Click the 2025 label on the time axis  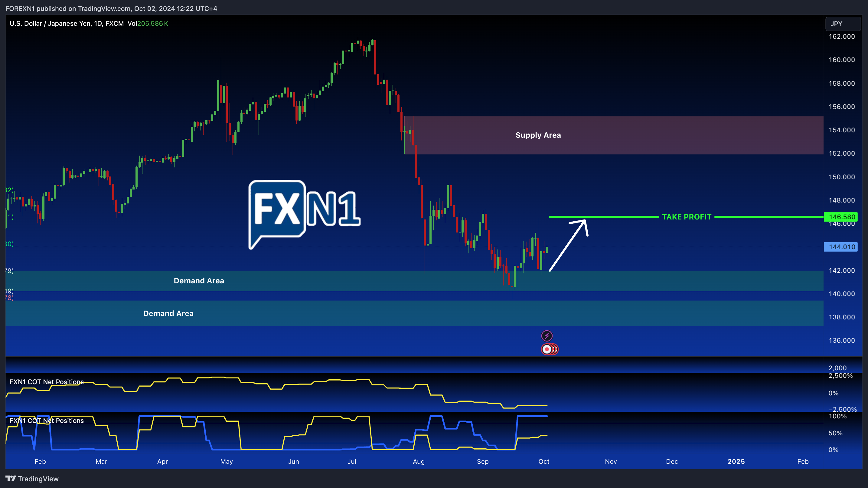tap(736, 461)
